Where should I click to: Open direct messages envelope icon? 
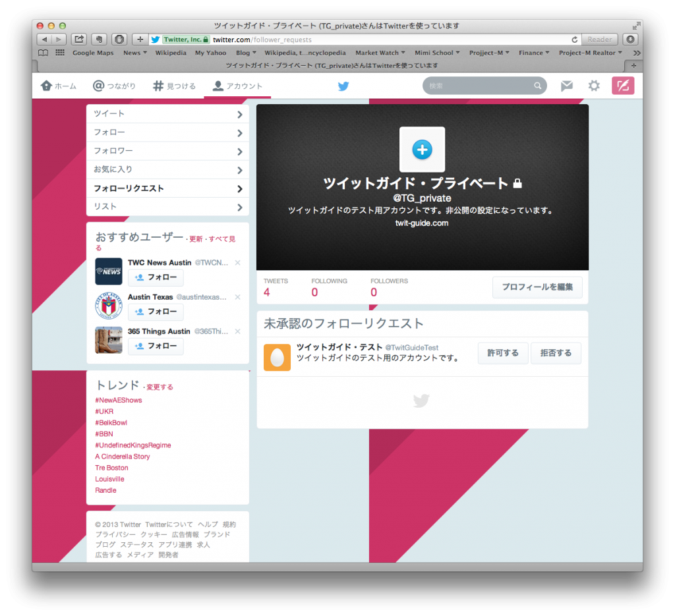566,86
